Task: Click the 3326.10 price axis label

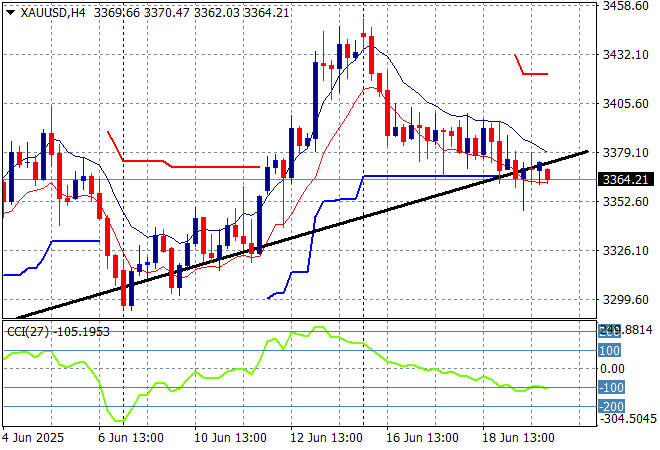Action: (x=625, y=251)
